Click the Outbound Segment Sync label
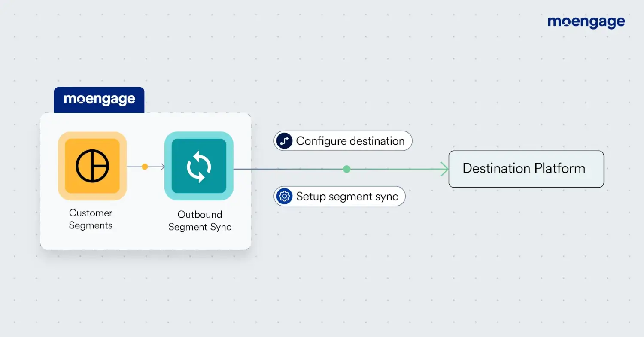 coord(200,221)
